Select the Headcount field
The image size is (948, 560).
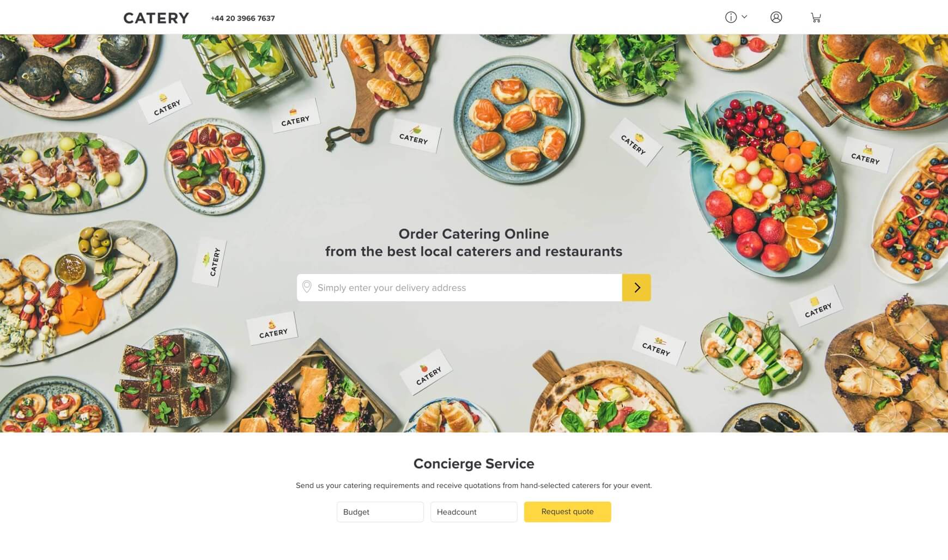pyautogui.click(x=474, y=512)
